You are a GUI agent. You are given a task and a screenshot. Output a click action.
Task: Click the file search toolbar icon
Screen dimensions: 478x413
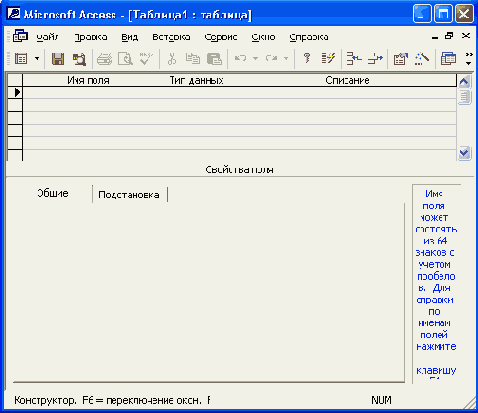pyautogui.click(x=79, y=59)
